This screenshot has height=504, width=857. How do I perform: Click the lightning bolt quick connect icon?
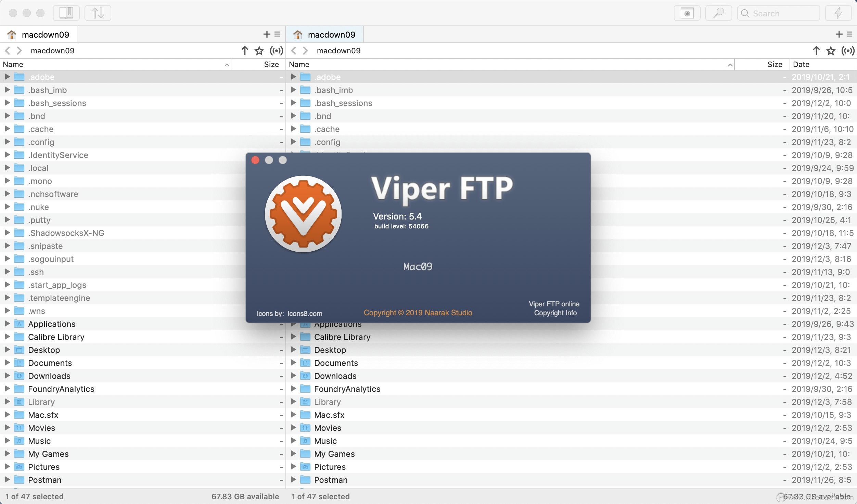[x=838, y=13]
